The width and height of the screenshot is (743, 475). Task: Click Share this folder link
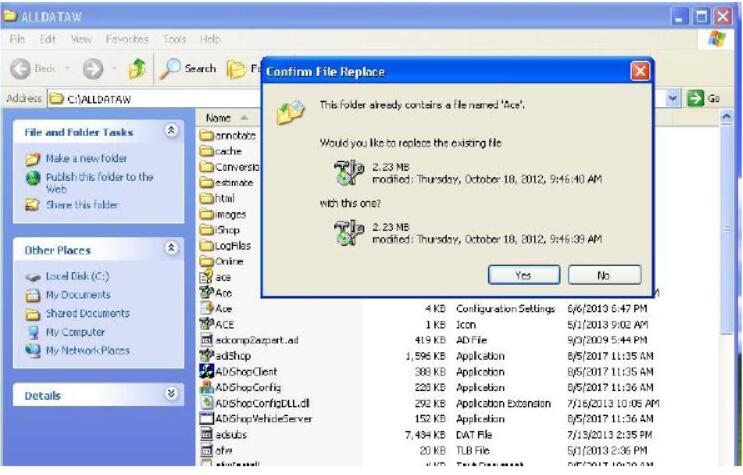[82, 205]
